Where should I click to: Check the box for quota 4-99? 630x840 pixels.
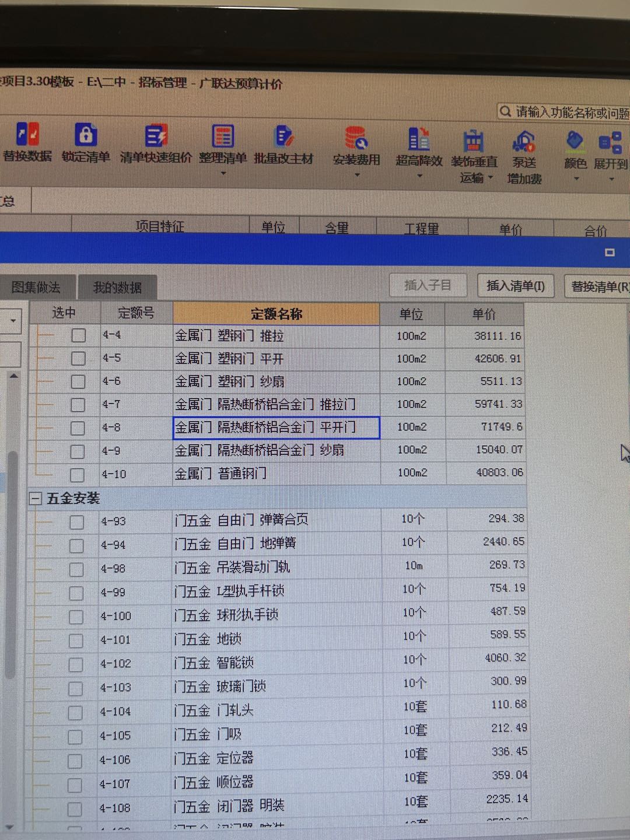pyautogui.click(x=76, y=593)
